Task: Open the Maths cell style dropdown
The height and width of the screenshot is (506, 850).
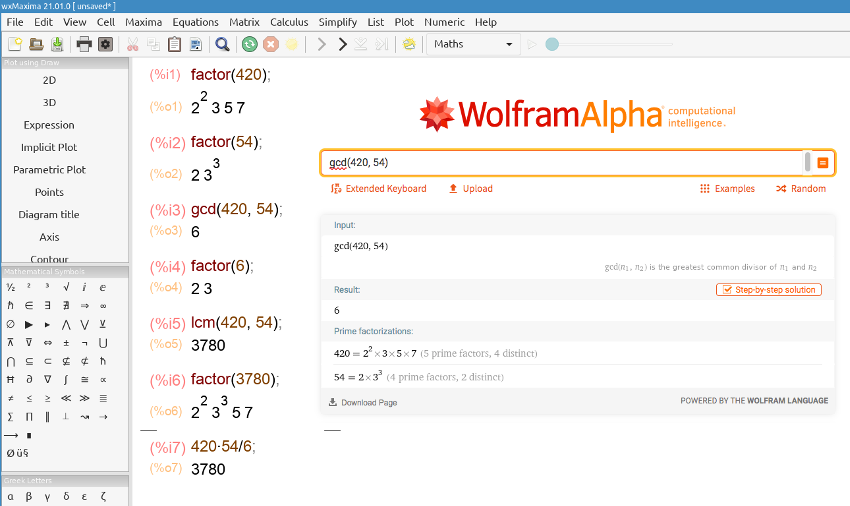Action: coord(473,44)
